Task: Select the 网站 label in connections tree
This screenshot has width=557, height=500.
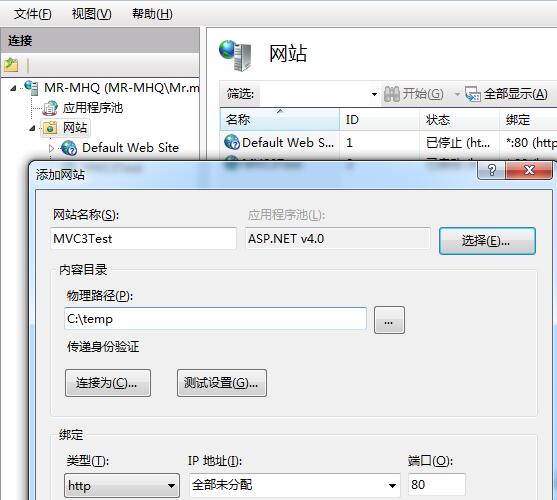Action: (75, 127)
